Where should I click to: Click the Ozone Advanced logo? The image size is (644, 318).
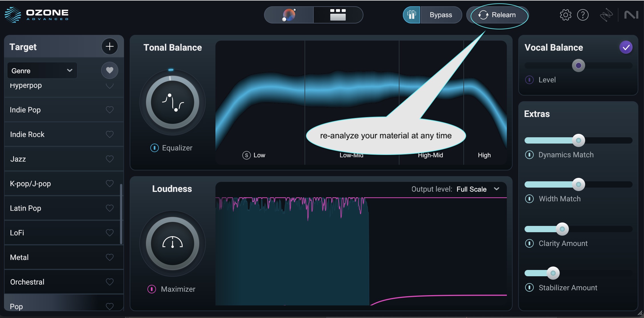pyautogui.click(x=37, y=15)
